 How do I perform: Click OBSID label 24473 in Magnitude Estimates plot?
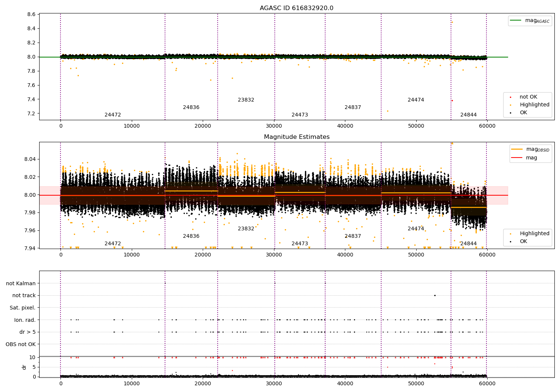[x=300, y=244]
